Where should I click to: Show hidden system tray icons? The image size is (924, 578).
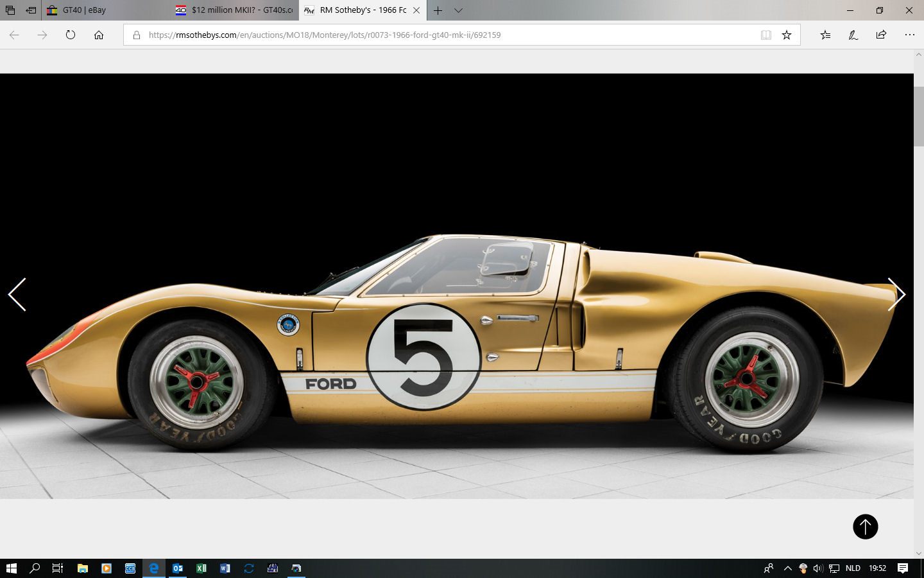pyautogui.click(x=788, y=568)
